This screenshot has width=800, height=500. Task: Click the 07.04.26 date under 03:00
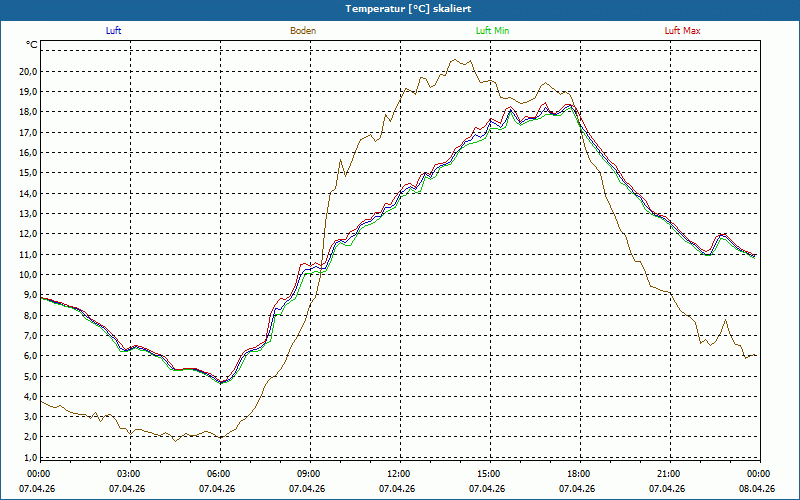tap(128, 488)
